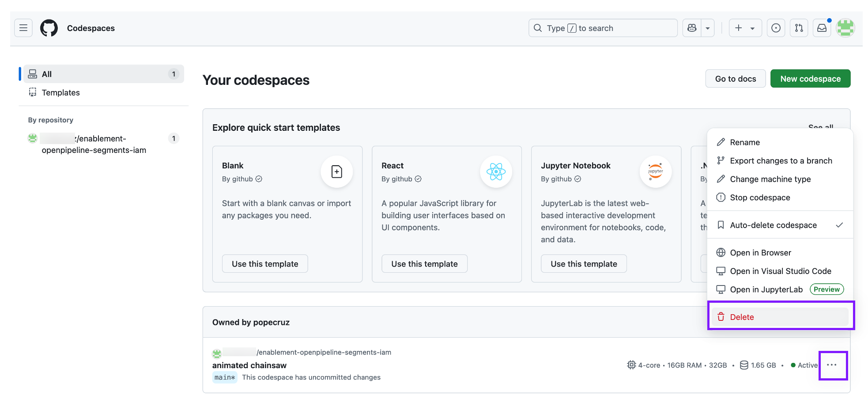
Task: Click the branch icon next to Export changes
Action: tap(721, 160)
